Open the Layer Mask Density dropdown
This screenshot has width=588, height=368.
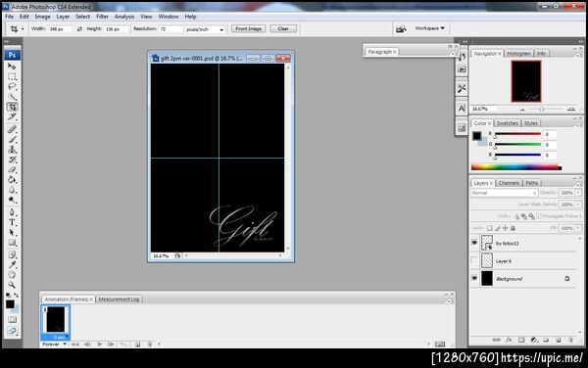[x=578, y=205]
